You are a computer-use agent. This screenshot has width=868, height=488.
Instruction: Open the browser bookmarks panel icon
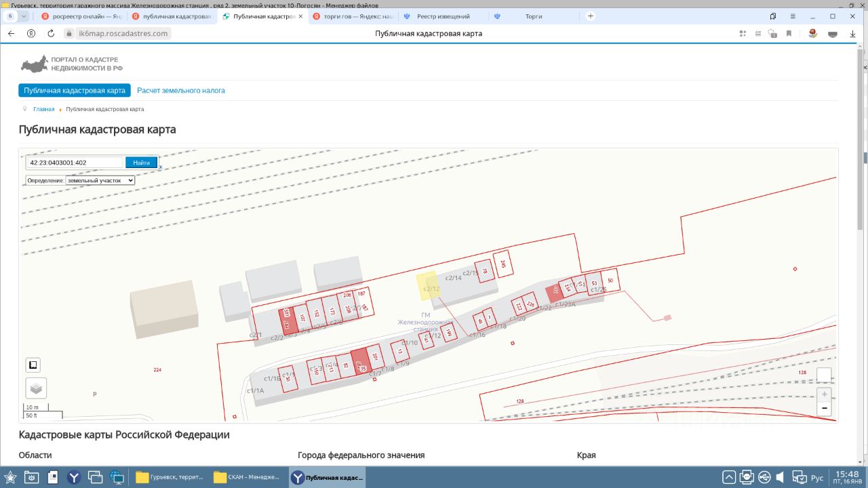tap(772, 16)
